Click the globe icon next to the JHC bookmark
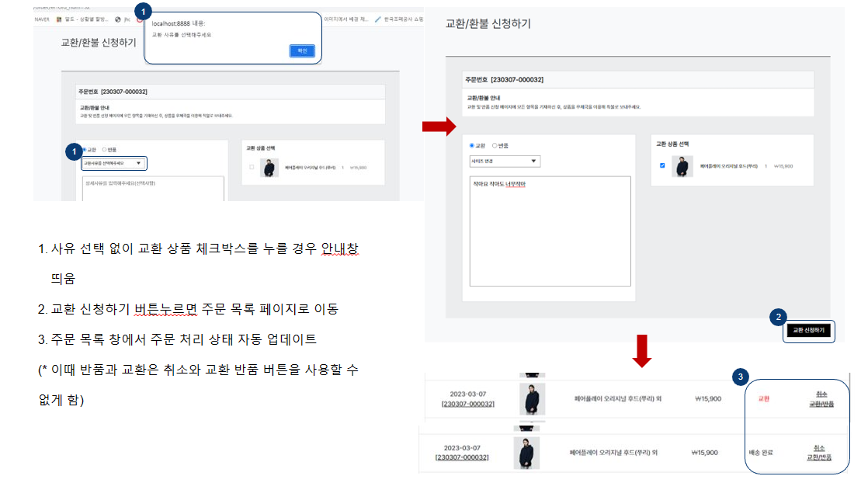Screen dimensions: 868x483 [x=116, y=19]
